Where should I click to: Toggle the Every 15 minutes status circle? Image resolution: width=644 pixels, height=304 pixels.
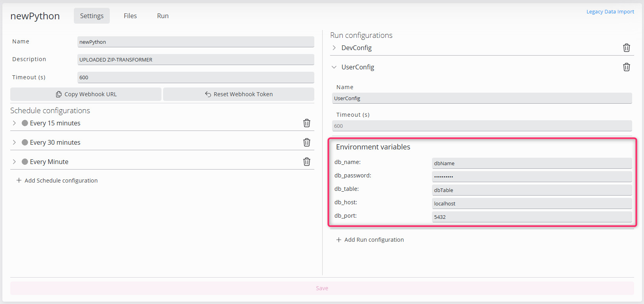[25, 123]
